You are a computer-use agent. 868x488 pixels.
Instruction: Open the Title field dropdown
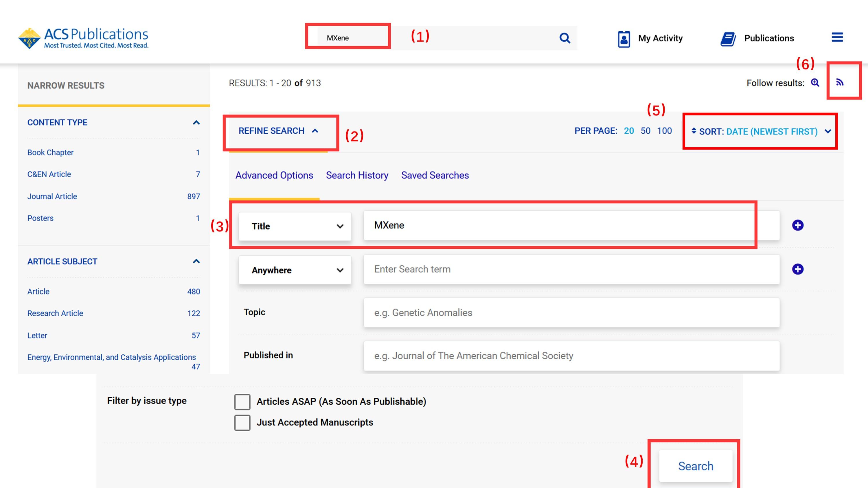point(295,226)
